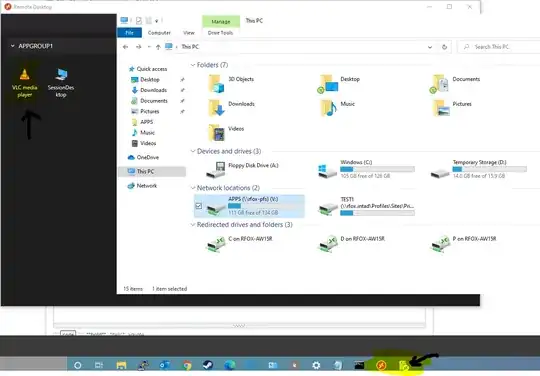This screenshot has height=376, width=540.
Task: Switch to the Computer ribbon tab
Action: (x=159, y=33)
